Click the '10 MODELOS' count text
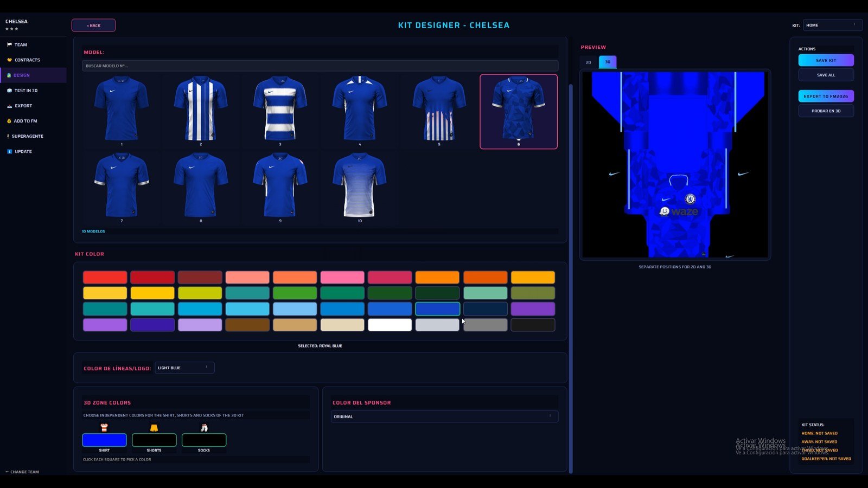The width and height of the screenshot is (868, 488). [93, 232]
